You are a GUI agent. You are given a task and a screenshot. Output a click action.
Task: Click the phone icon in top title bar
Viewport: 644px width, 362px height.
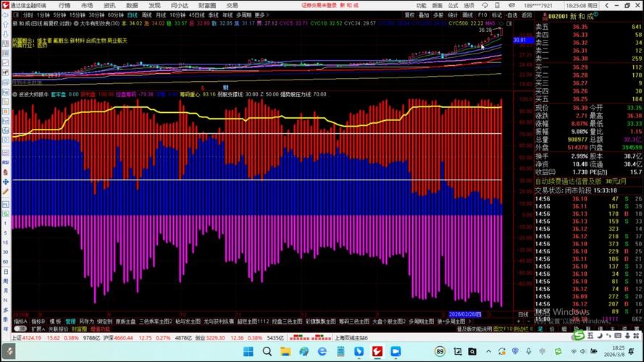coord(498,5)
